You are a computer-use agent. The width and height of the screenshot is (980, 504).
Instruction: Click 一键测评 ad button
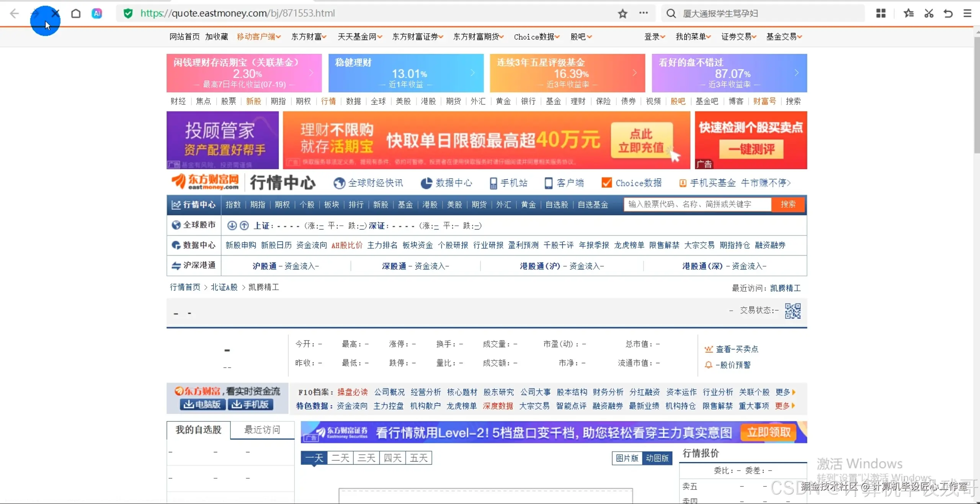(x=751, y=149)
